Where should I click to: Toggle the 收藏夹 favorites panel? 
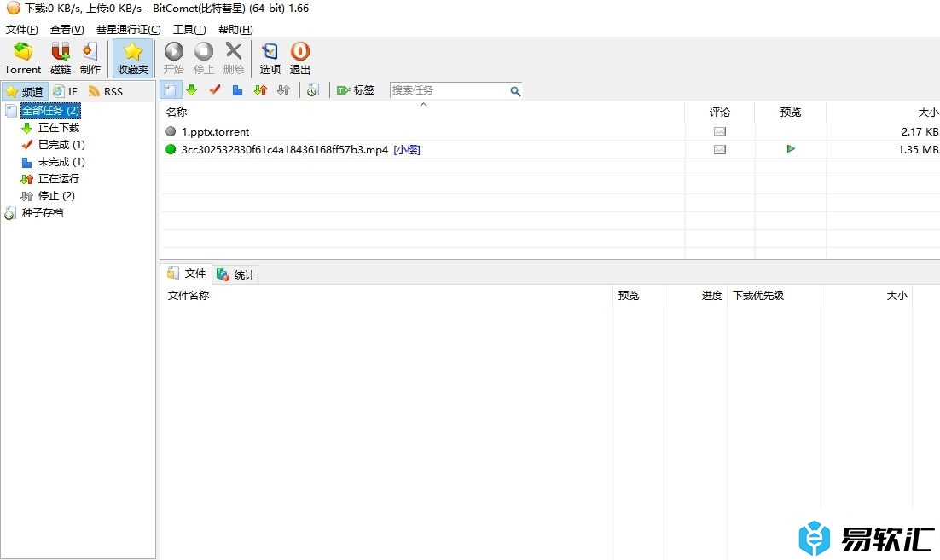point(132,58)
